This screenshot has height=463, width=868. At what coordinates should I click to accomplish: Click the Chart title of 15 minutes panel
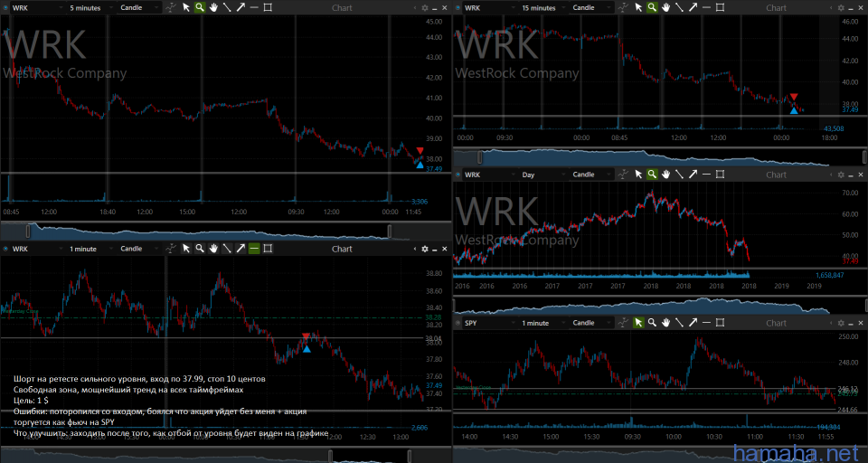point(776,7)
